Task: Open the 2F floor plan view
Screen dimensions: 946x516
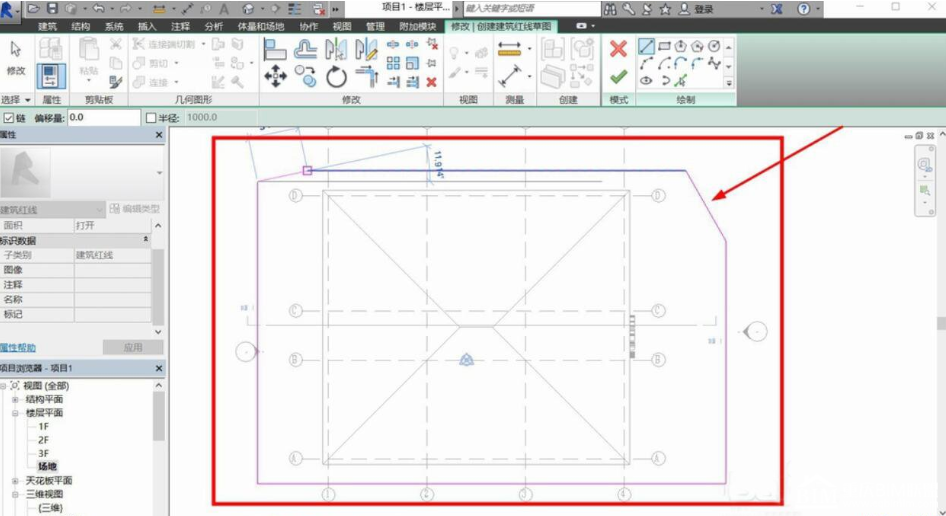Action: coord(43,440)
